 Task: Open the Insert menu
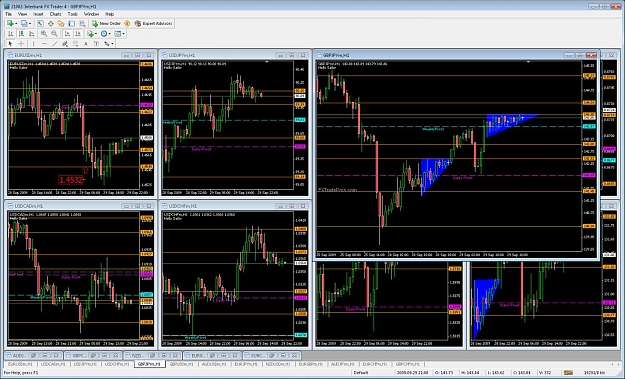tap(38, 14)
